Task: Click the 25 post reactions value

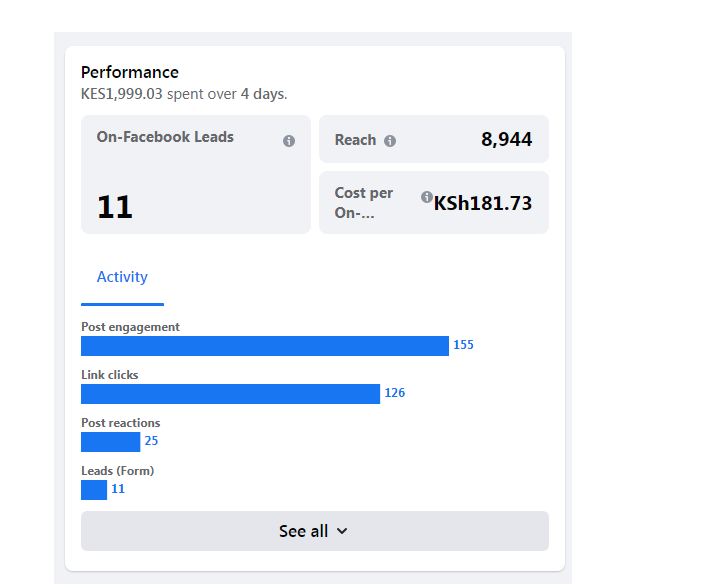Action: pos(151,441)
